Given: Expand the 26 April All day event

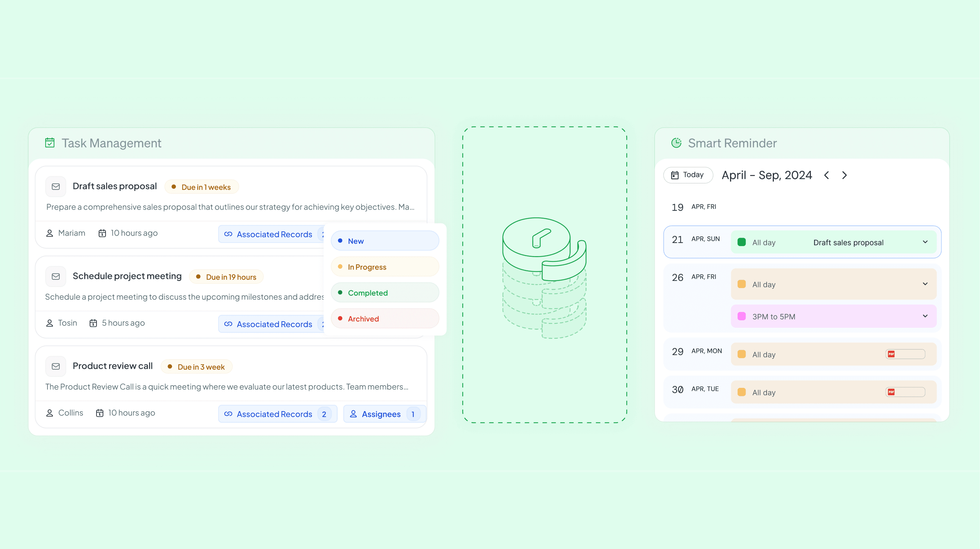Looking at the screenshot, I should pos(925,284).
